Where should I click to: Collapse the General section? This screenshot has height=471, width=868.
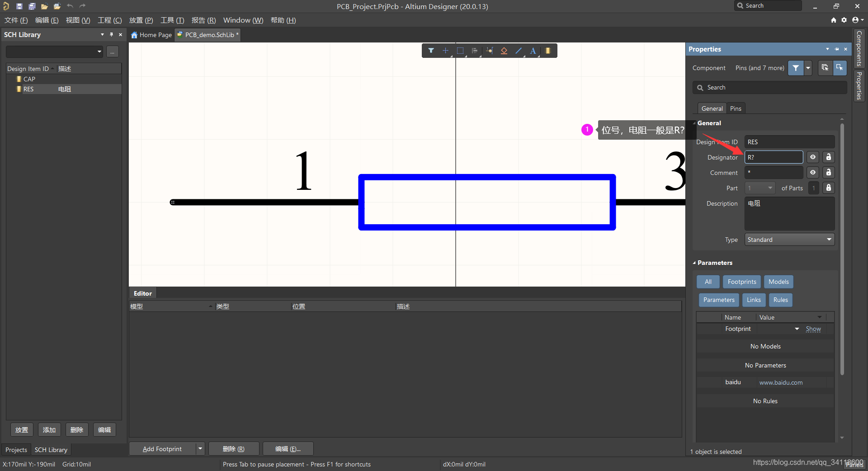(x=695, y=123)
